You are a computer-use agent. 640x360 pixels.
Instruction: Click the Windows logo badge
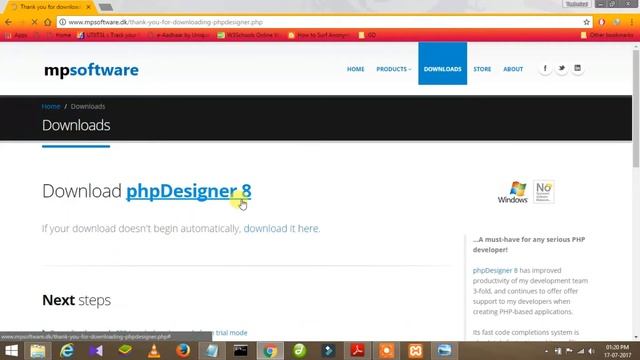(x=513, y=192)
